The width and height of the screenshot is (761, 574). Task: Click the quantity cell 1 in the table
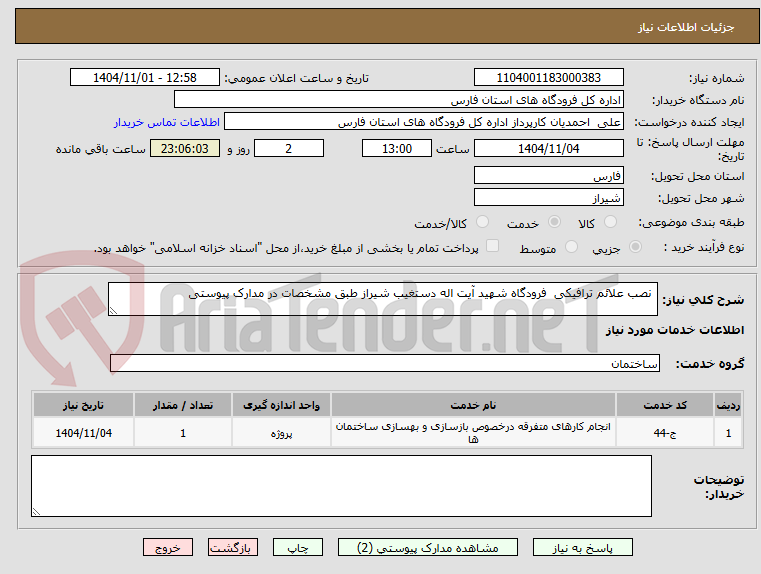183,433
